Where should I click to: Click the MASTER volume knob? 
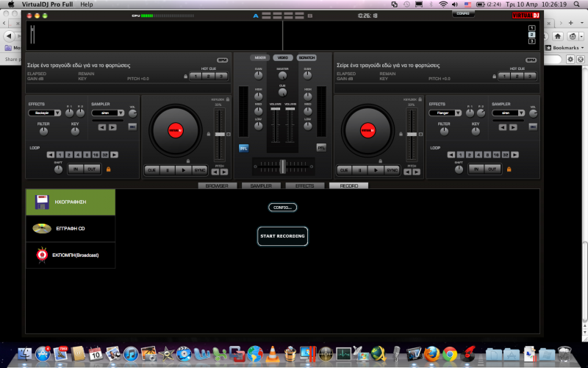pos(282,76)
